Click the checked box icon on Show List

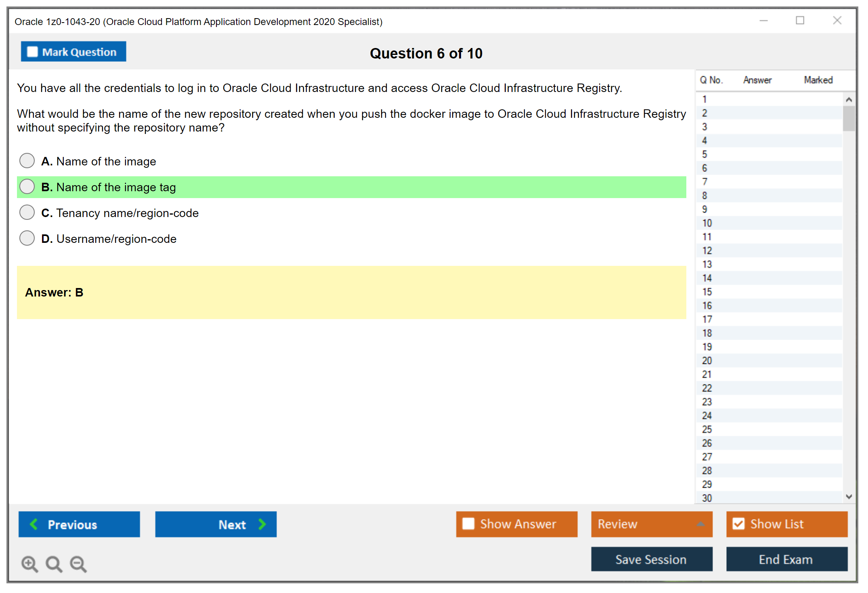pyautogui.click(x=739, y=524)
